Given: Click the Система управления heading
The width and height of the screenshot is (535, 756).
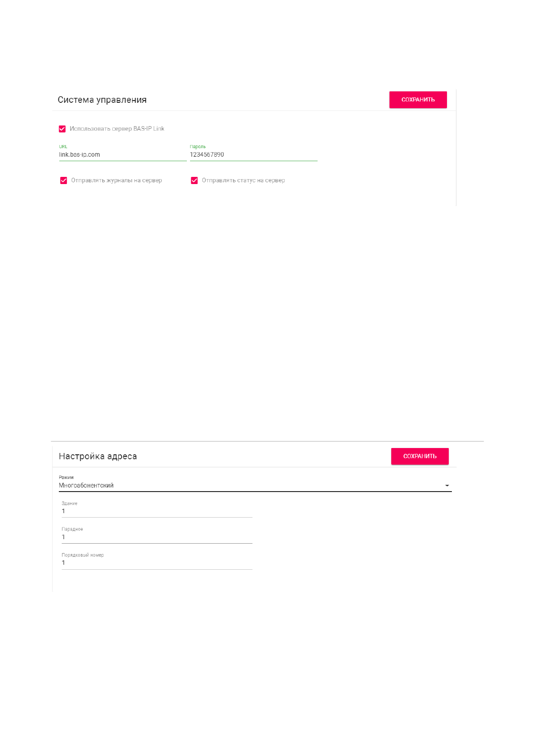Looking at the screenshot, I should point(102,100).
